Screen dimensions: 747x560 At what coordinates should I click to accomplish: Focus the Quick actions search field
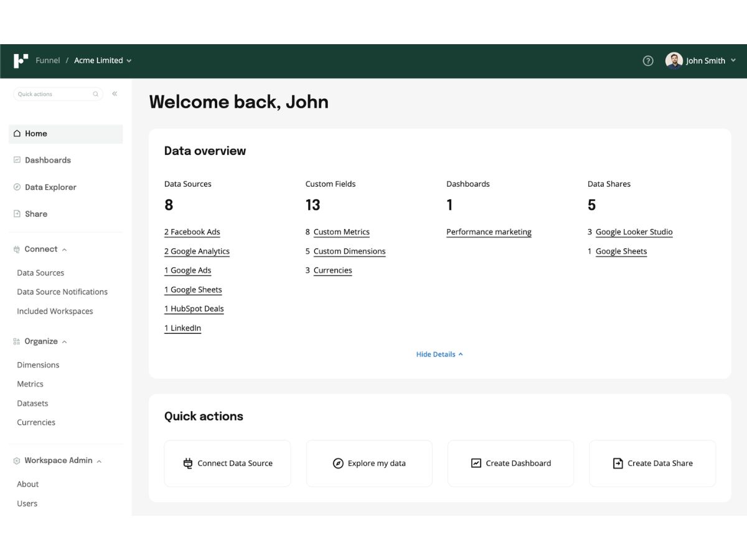click(x=59, y=95)
